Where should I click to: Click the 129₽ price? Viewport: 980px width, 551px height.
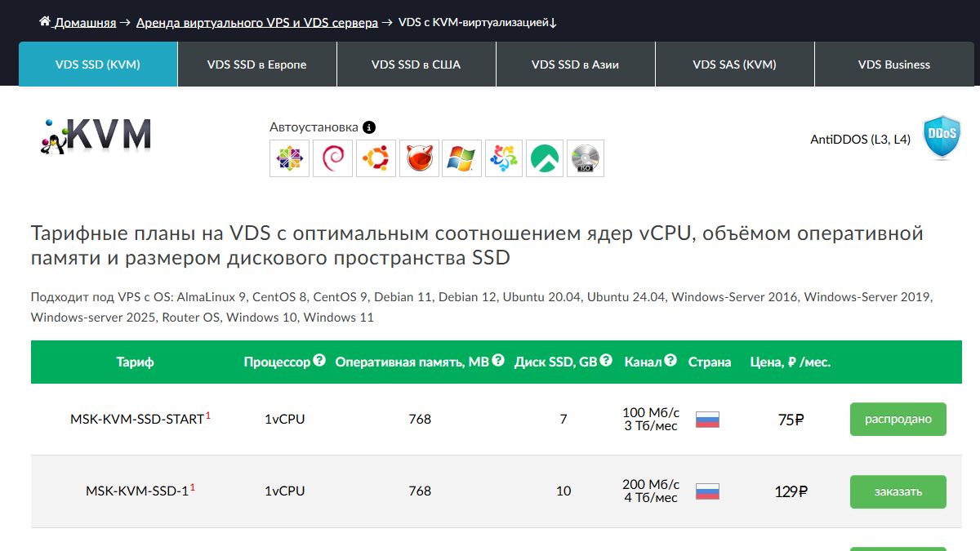791,492
